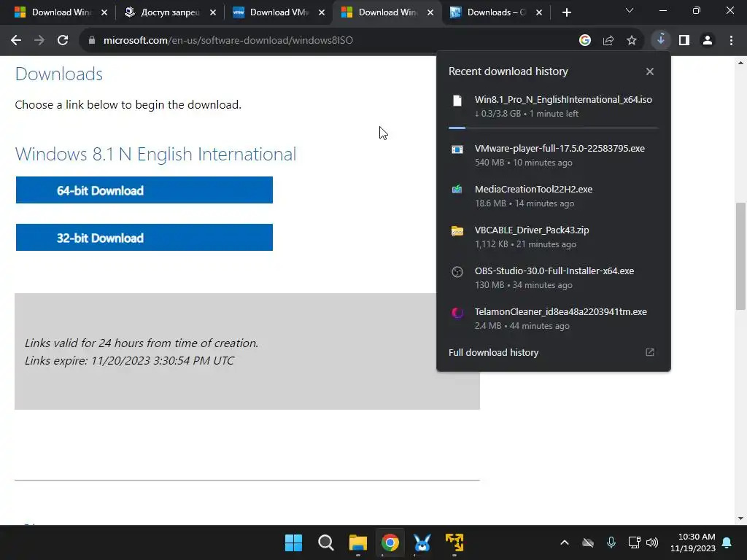Open the network tray icon
The width and height of the screenshot is (747, 560).
pyautogui.click(x=635, y=542)
